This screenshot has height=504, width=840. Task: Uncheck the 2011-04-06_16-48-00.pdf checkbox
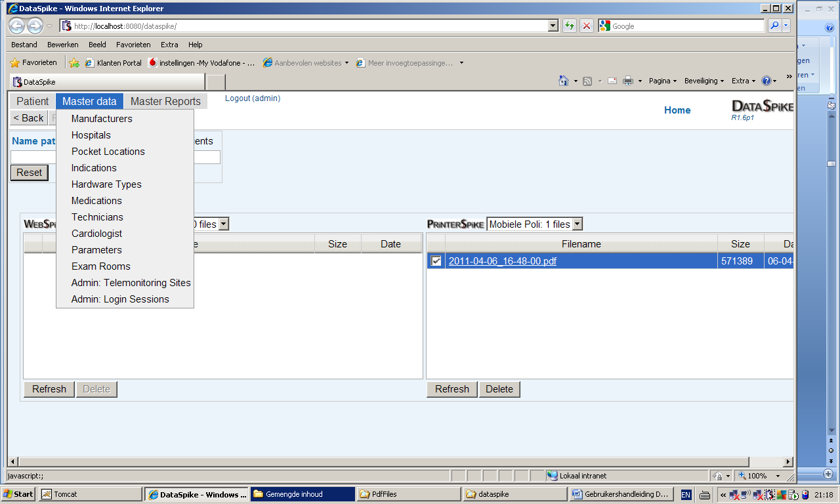coord(436,261)
